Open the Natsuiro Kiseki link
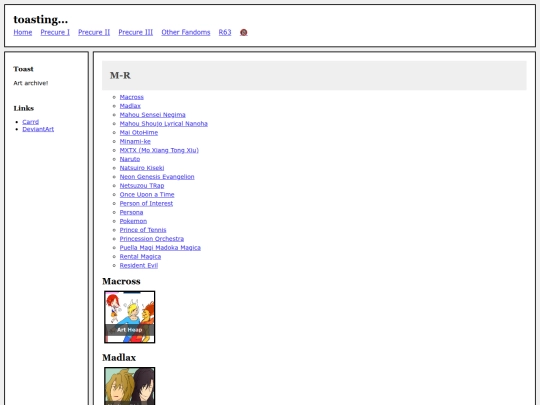 point(142,168)
